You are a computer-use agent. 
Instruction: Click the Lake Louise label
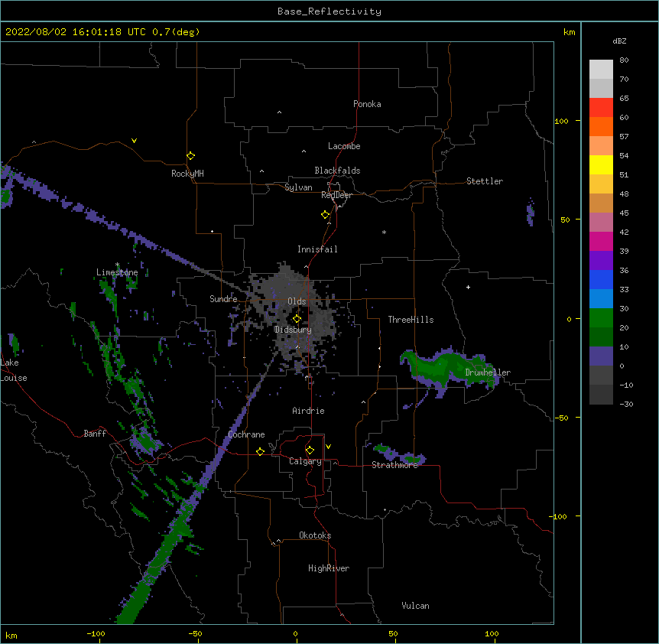point(14,370)
